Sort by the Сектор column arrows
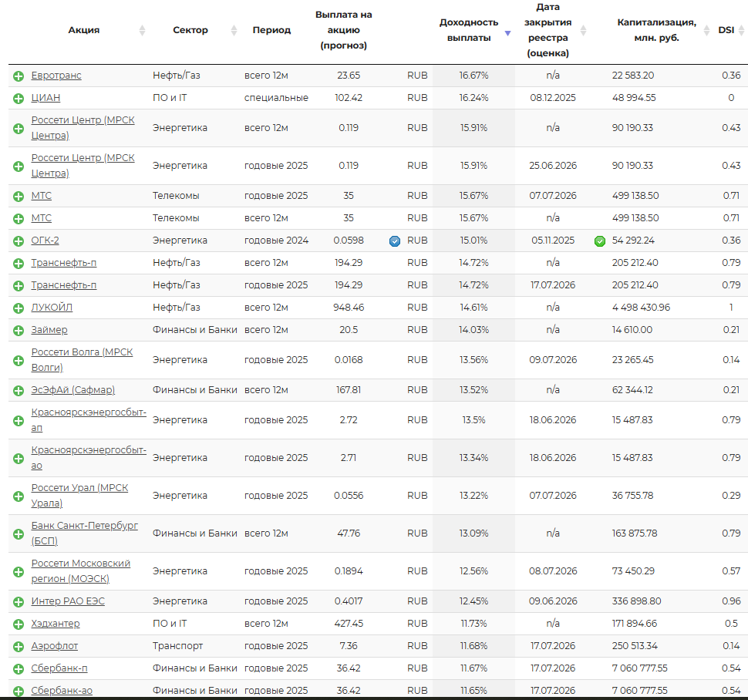 click(x=234, y=31)
